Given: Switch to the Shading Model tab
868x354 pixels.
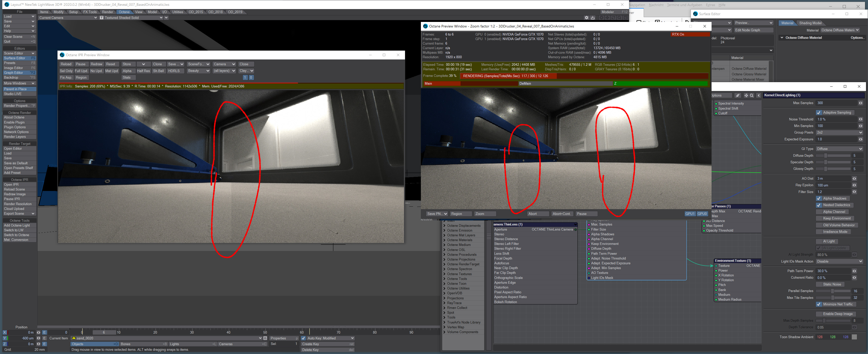Looking at the screenshot, I should (810, 23).
